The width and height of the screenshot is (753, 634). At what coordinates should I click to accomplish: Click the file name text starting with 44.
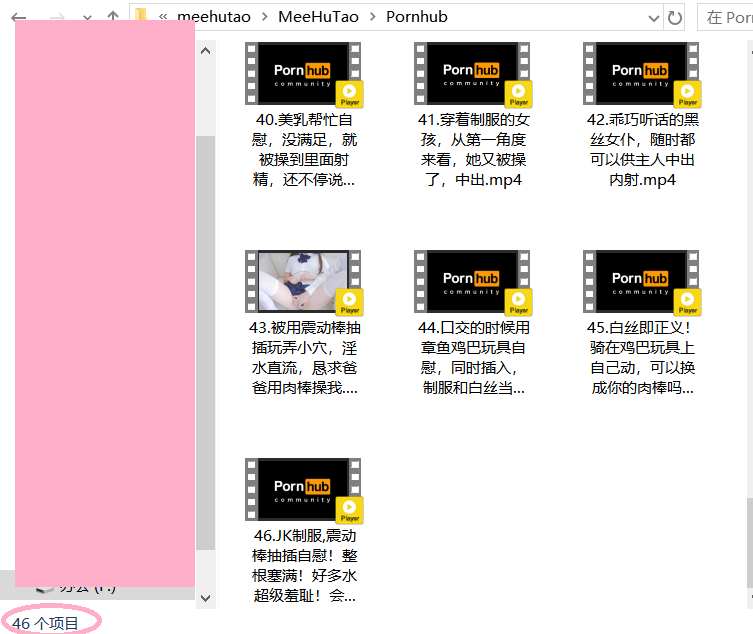pyautogui.click(x=474, y=358)
